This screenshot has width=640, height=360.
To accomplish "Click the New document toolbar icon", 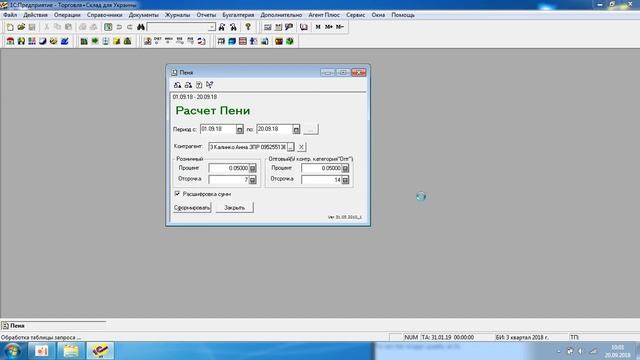I will 10,27.
